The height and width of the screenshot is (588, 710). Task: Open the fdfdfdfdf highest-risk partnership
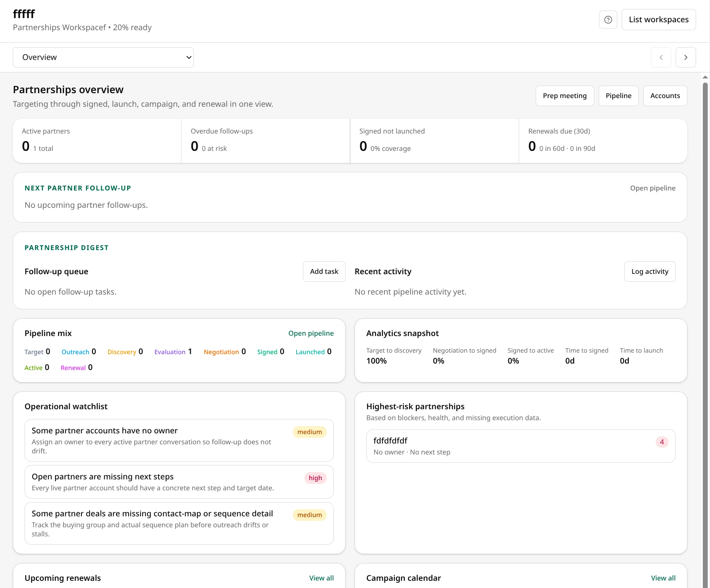521,446
